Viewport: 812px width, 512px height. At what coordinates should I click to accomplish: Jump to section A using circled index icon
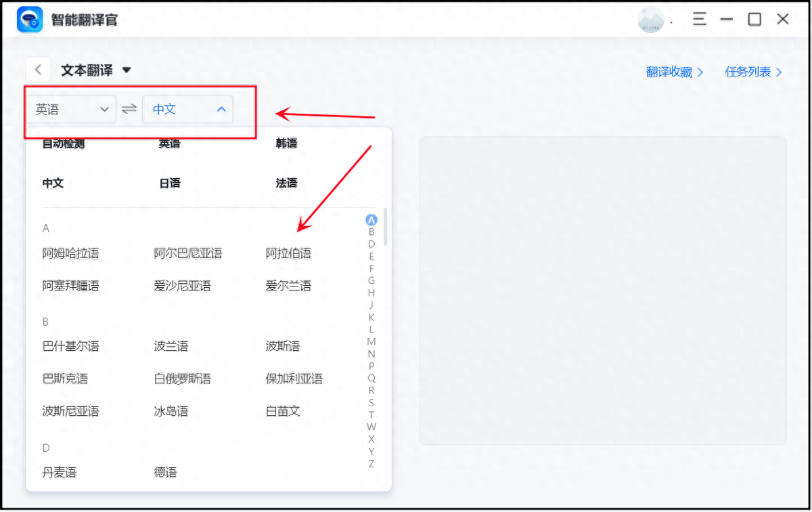coord(371,219)
